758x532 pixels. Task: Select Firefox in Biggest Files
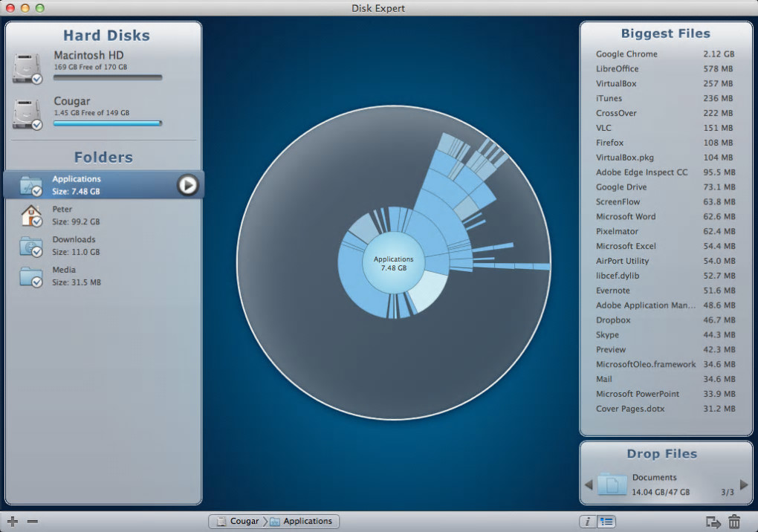665,143
